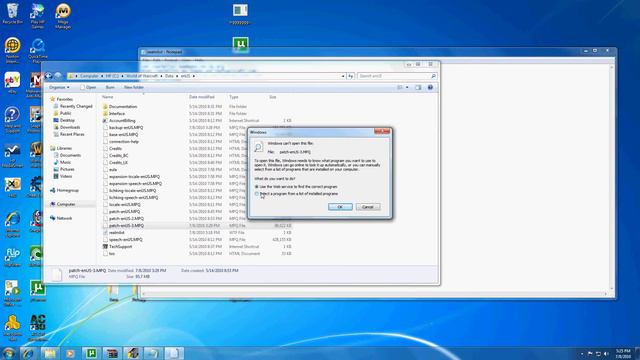Select "Select a program from a list of installed programs"
This screenshot has width=640, height=360.
(296, 193)
